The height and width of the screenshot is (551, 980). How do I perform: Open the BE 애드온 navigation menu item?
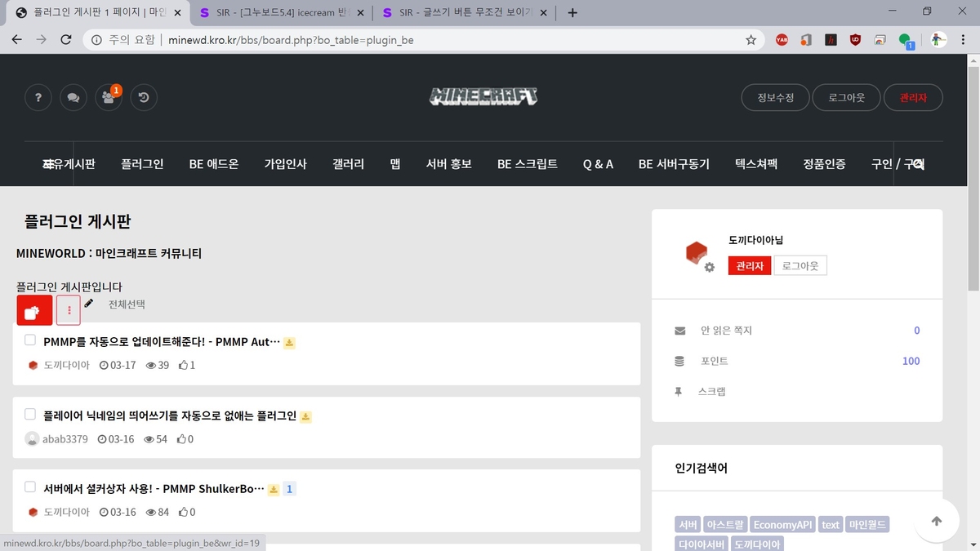(x=214, y=164)
